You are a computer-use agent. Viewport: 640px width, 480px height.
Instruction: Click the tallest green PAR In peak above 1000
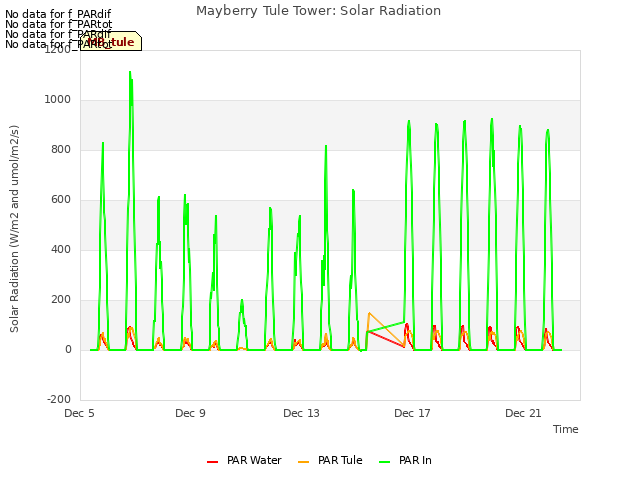pyautogui.click(x=130, y=73)
